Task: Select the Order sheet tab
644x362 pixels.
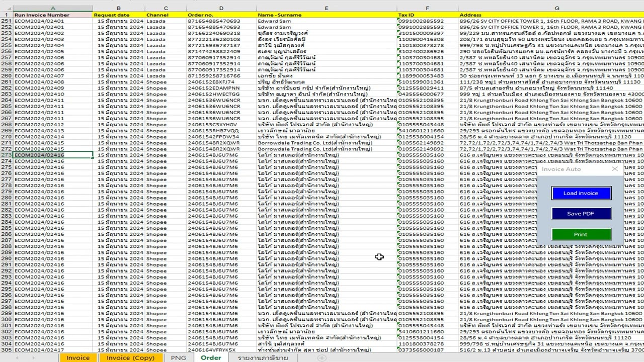Action: (x=211, y=357)
